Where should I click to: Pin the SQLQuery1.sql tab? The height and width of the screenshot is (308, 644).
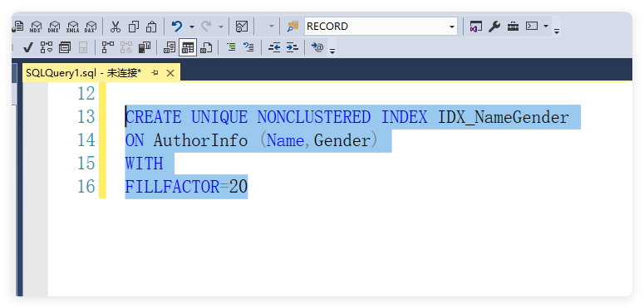pos(155,73)
